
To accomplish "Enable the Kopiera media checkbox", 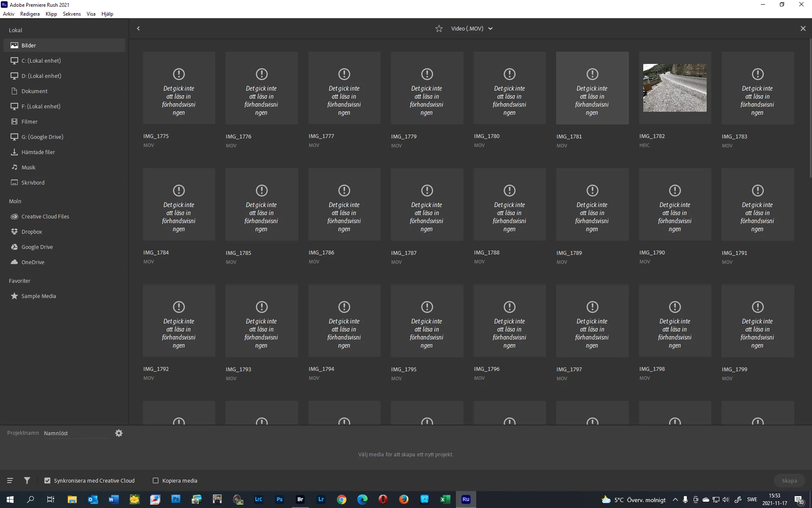I will [156, 480].
